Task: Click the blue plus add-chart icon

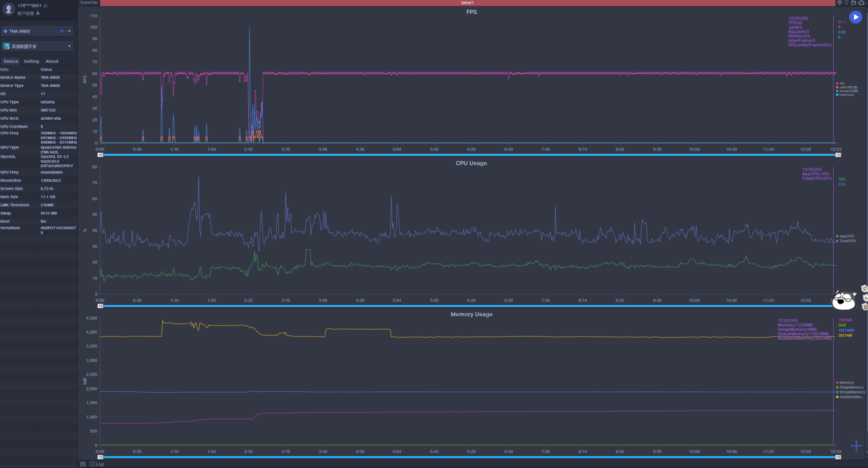Action: 856,446
